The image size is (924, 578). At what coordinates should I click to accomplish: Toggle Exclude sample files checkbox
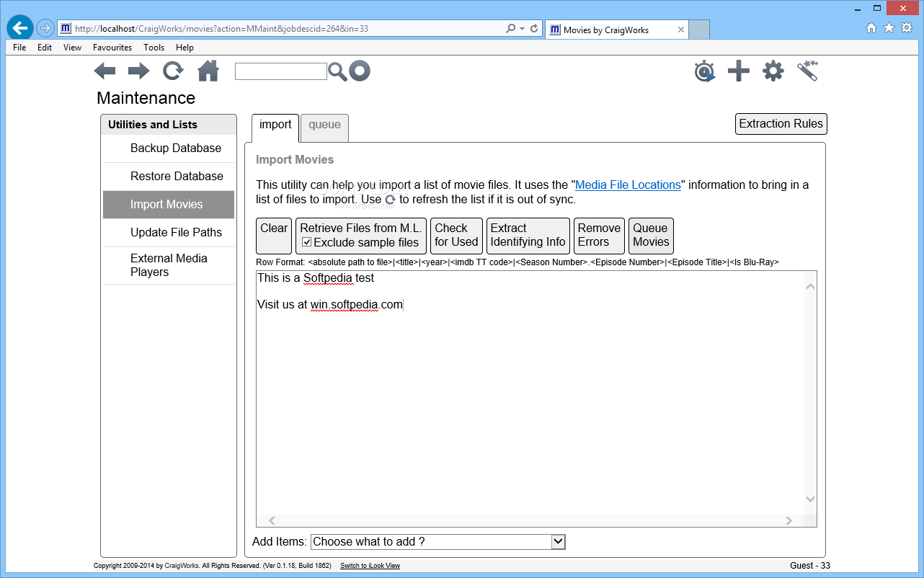pyautogui.click(x=306, y=242)
